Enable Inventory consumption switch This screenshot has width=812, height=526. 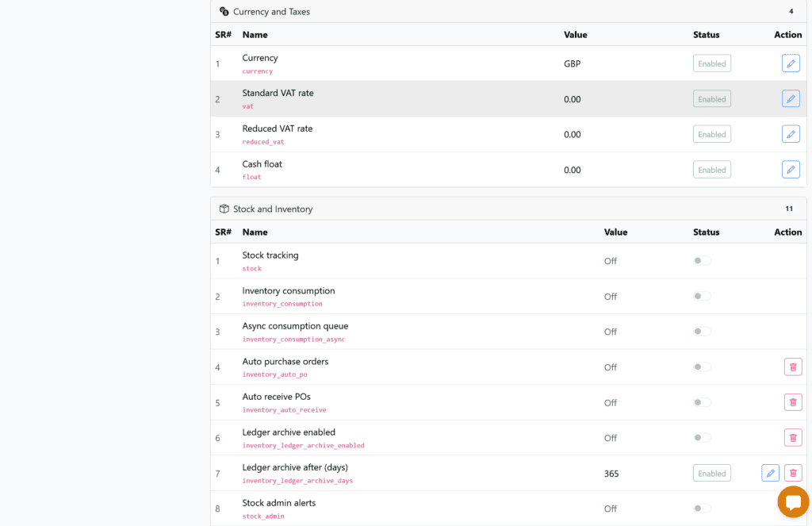703,296
